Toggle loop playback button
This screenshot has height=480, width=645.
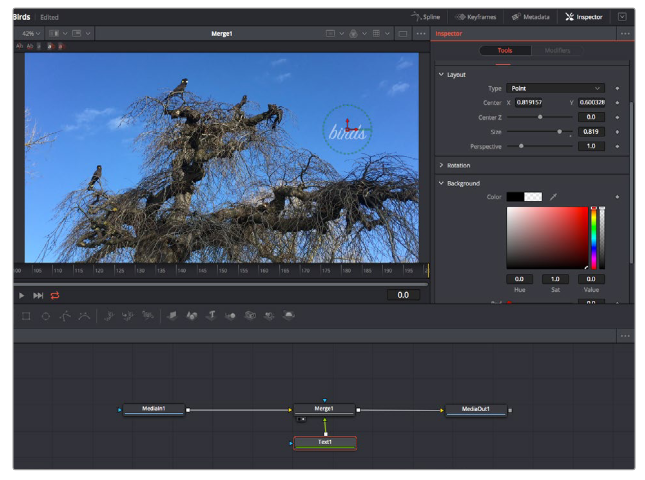coord(54,295)
